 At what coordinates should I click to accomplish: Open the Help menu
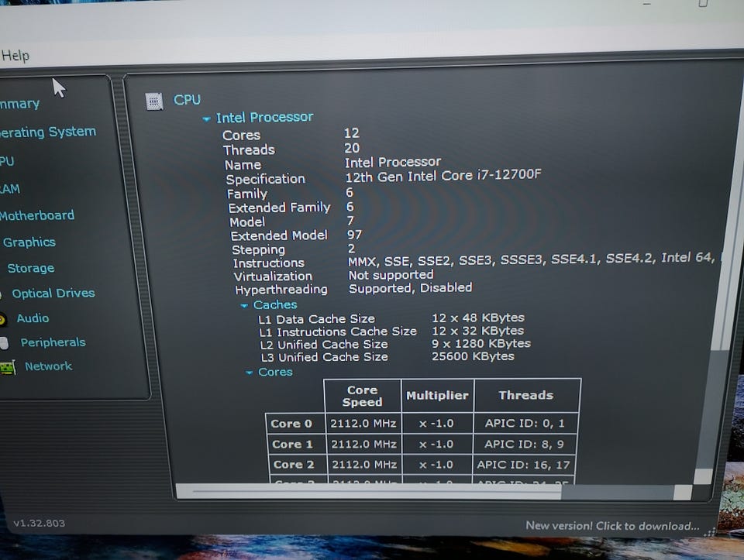pos(15,56)
